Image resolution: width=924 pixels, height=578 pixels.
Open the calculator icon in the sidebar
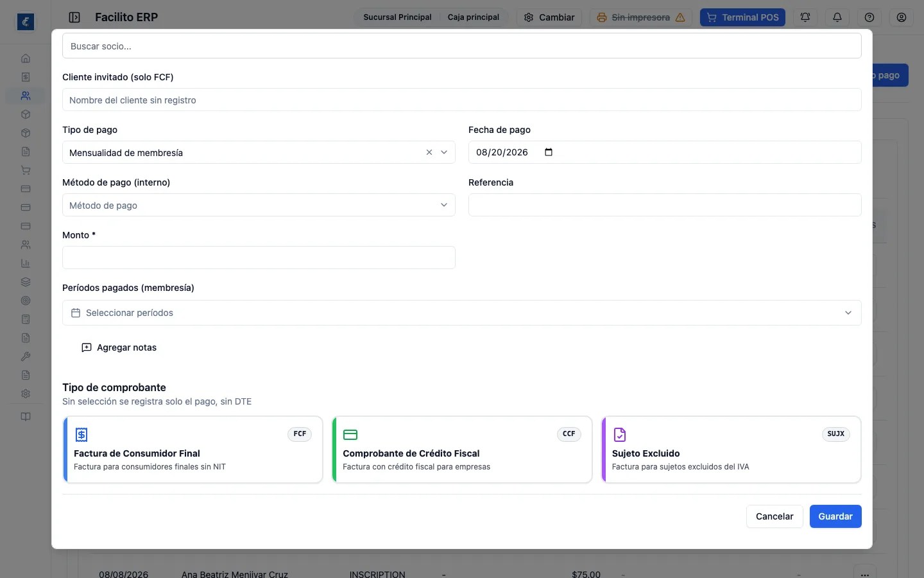coord(26,319)
